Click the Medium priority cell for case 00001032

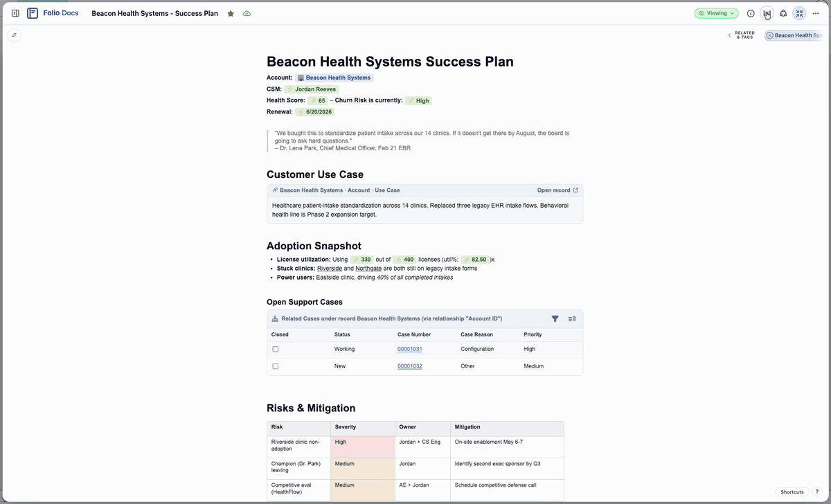click(534, 366)
